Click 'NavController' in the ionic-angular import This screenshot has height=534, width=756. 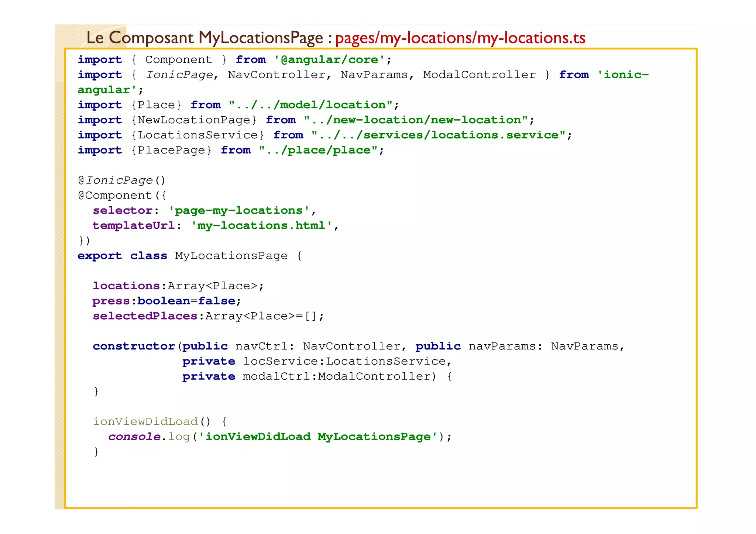tap(276, 75)
